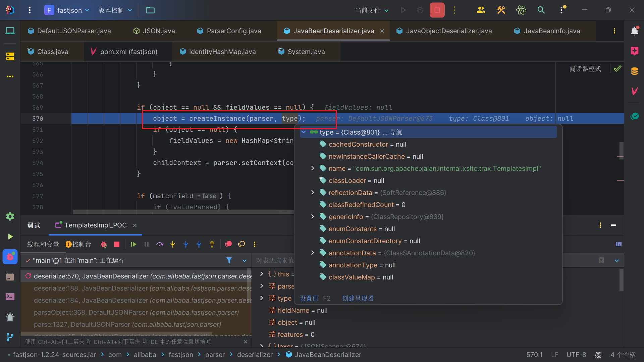Click the 570:1 line position indicator
The image size is (644, 362).
pyautogui.click(x=534, y=355)
